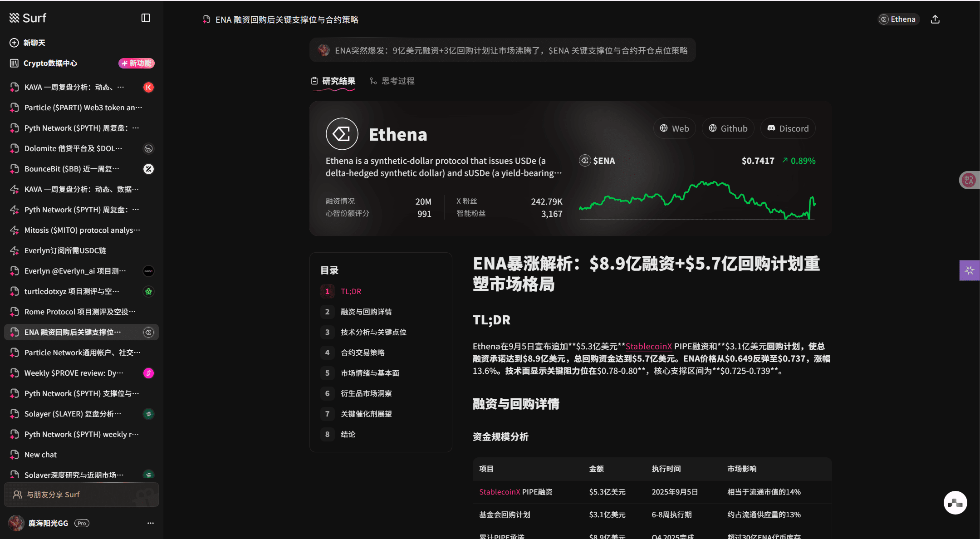
Task: Switch to 思考过程 tab
Action: 392,81
